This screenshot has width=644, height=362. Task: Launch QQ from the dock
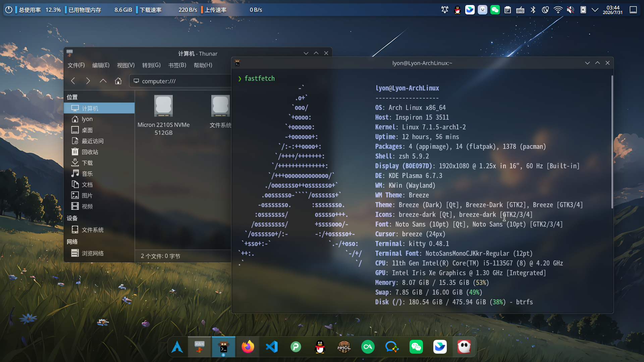click(x=320, y=347)
